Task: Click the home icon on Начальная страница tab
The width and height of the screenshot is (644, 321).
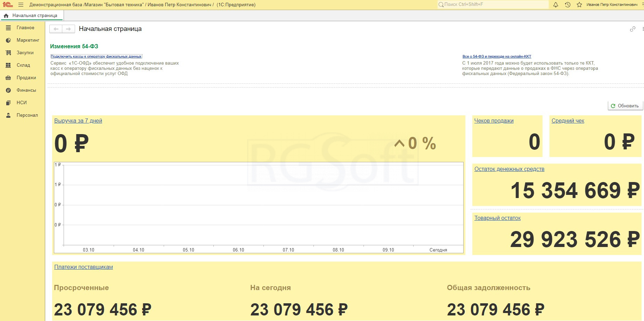Action: [x=6, y=16]
